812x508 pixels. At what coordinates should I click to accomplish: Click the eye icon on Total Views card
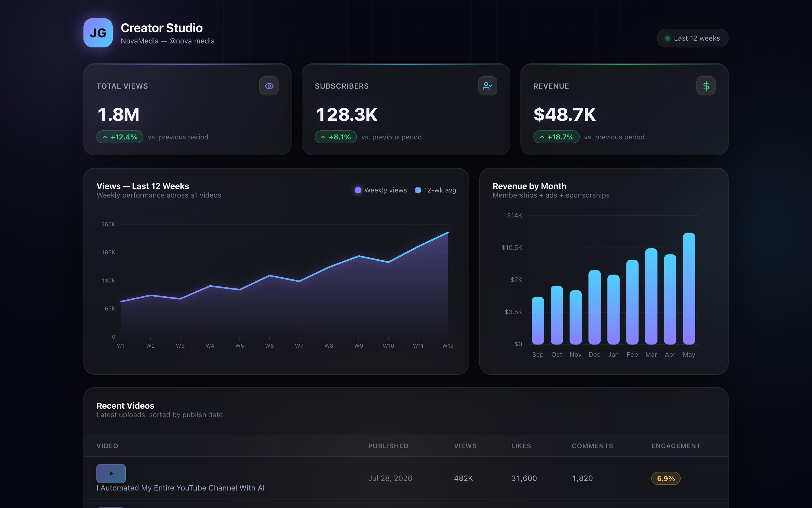pos(269,86)
